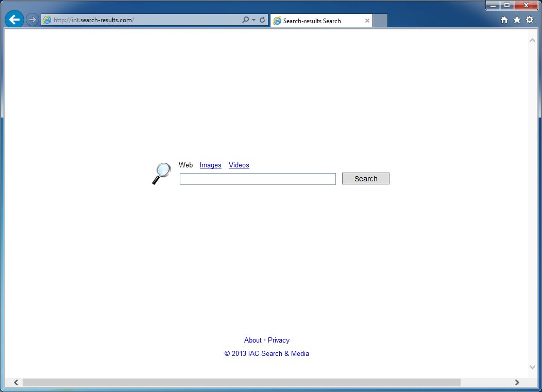Image resolution: width=542 pixels, height=392 pixels.
Task: Click the address bar URL text
Action: (x=94, y=20)
